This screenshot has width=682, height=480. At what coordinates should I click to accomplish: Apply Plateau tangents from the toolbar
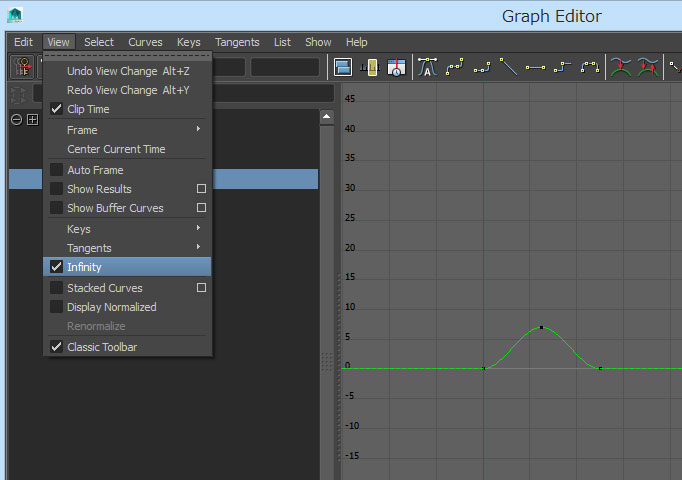click(x=590, y=67)
